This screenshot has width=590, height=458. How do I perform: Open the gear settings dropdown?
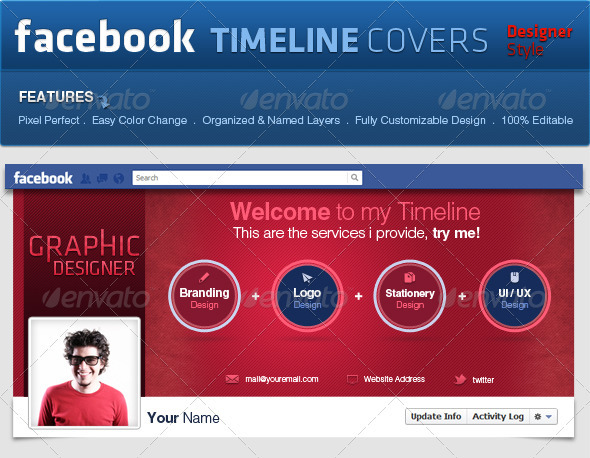point(543,417)
